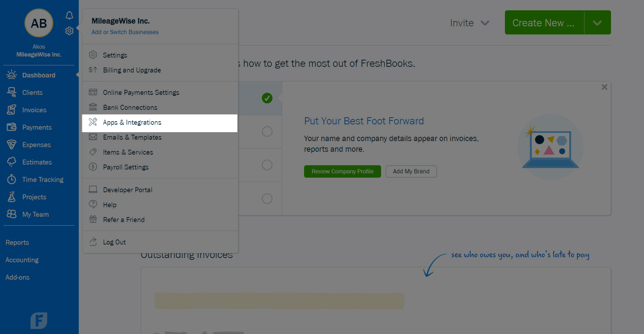Select the second unchecked setup step circle
This screenshot has height=334, width=644.
267,165
